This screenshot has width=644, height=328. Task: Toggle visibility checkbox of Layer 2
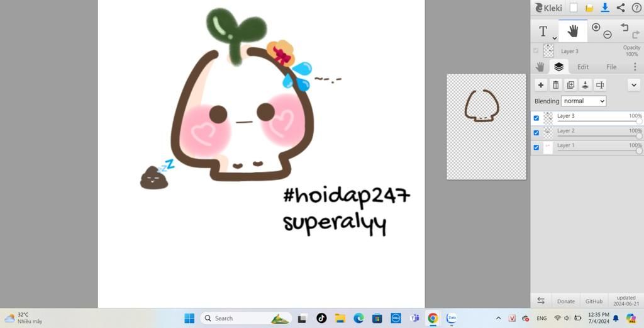click(x=536, y=133)
